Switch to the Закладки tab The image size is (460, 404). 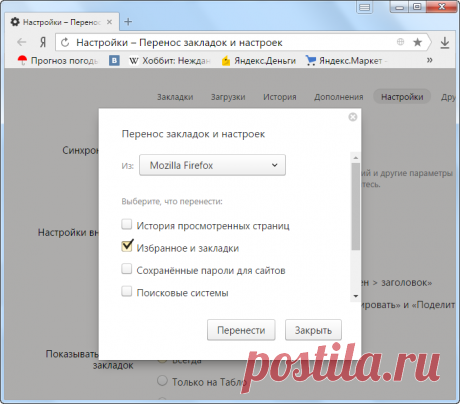click(x=175, y=97)
